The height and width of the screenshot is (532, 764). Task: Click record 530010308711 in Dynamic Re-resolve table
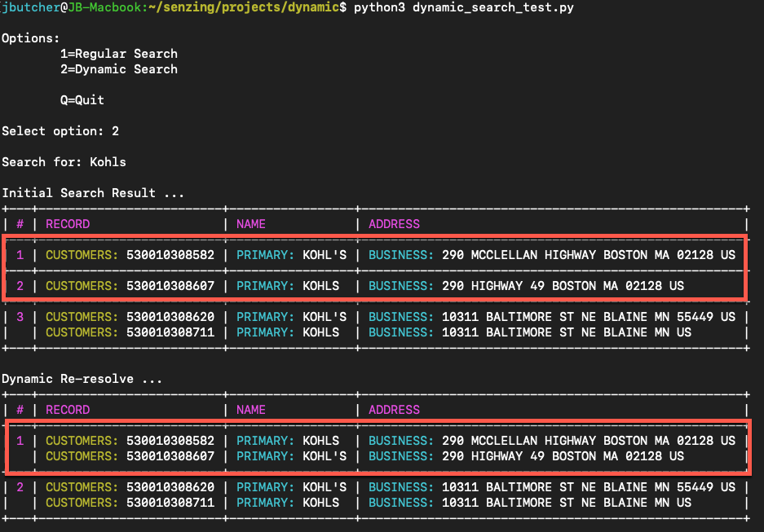[170, 503]
